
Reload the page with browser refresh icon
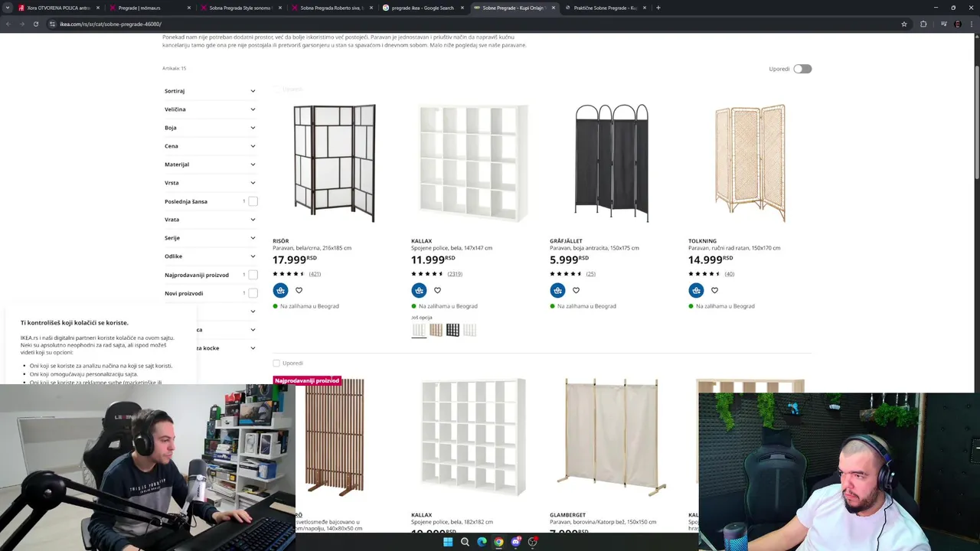[x=36, y=24]
